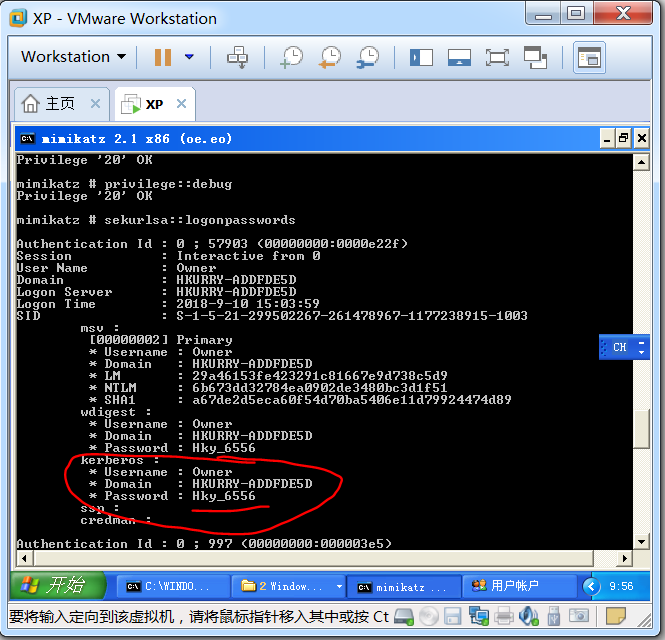
Task: Click the mimikatz console title bar icon
Action: [x=28, y=139]
